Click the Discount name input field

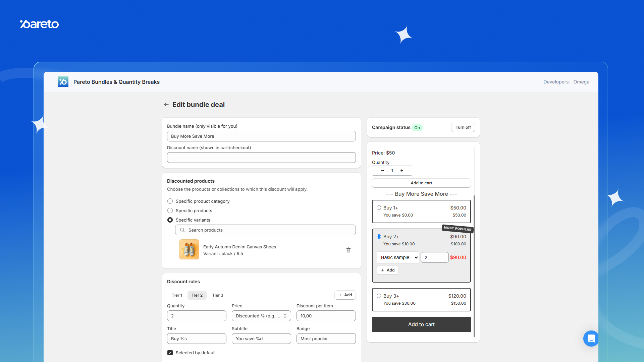(x=261, y=158)
